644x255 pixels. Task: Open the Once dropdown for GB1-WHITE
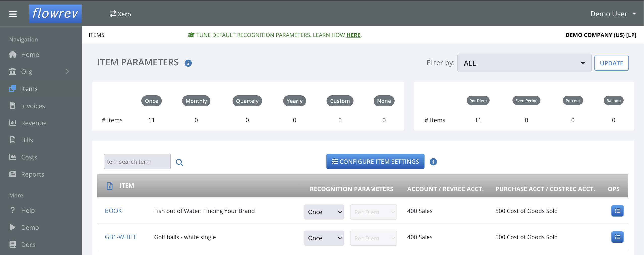click(324, 238)
